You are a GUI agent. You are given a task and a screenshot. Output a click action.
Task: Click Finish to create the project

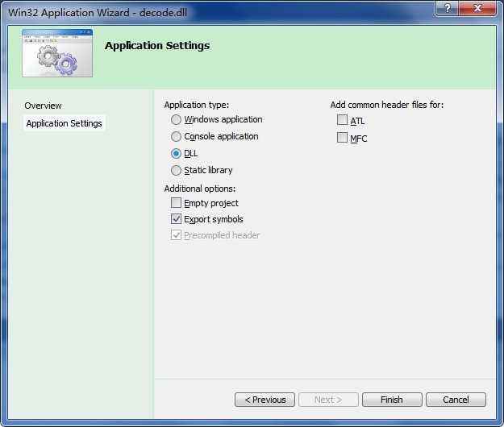[x=392, y=400]
